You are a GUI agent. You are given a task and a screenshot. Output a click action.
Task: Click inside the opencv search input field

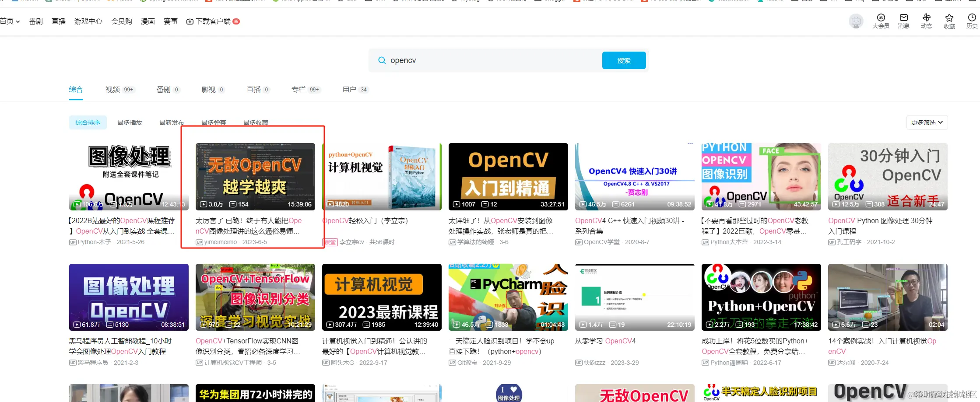tap(481, 60)
